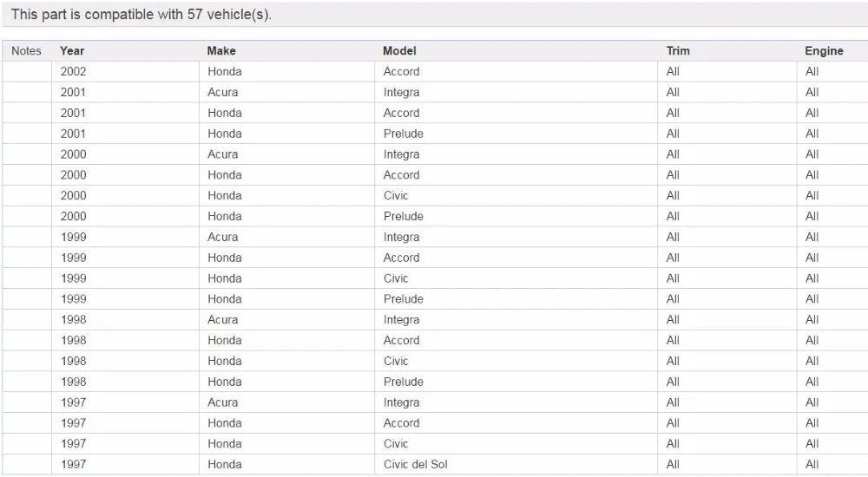Image resolution: width=868 pixels, height=477 pixels.
Task: Select the 2001 Acura Integra model cell
Action: click(x=516, y=93)
